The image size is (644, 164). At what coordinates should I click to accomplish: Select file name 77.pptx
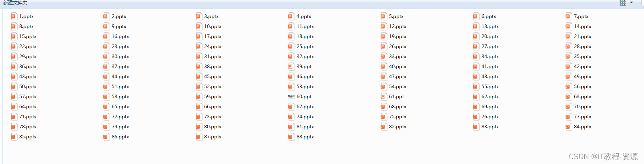click(x=583, y=117)
